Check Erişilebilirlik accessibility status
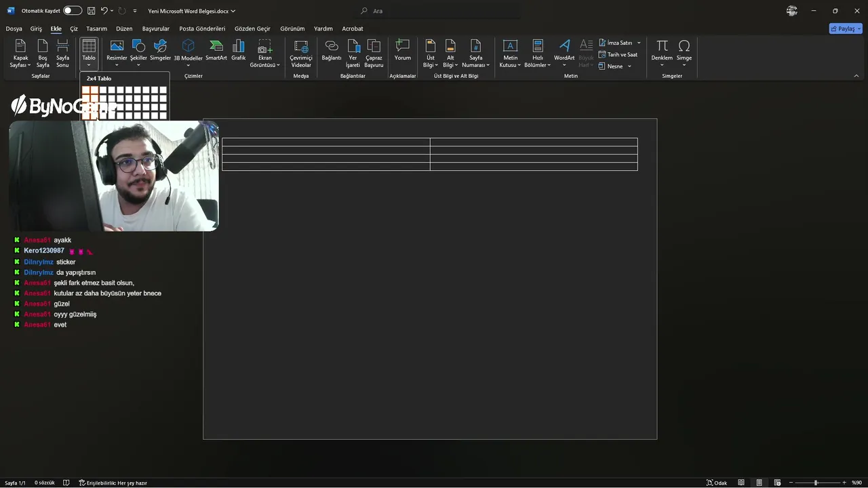The height and width of the screenshot is (488, 868). 113,483
